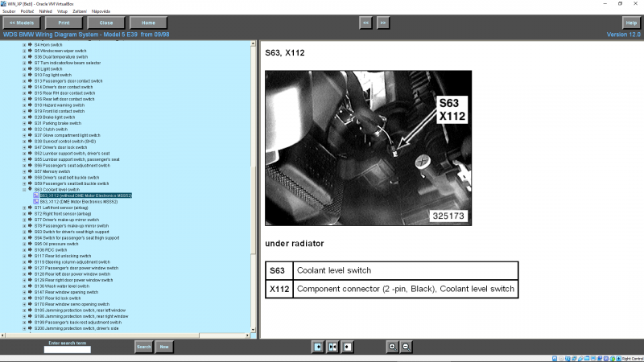Click arrow icon beside S32 Clutch switch
This screenshot has height=362, width=644.
point(30,129)
